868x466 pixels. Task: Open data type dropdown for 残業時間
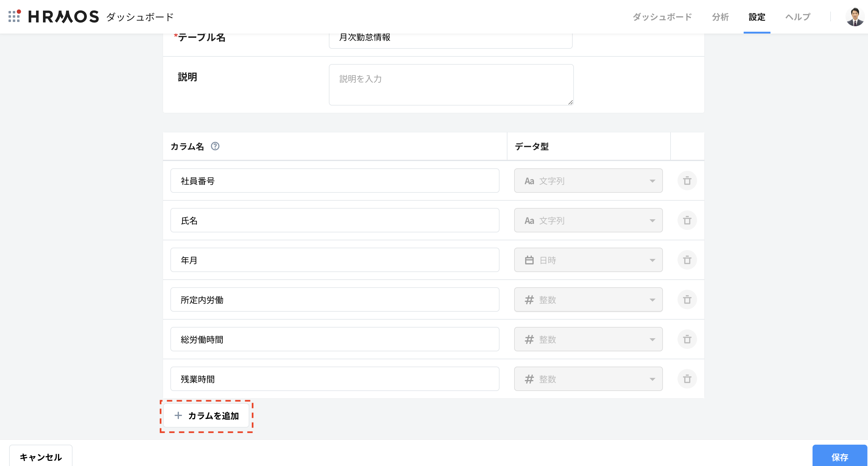pyautogui.click(x=588, y=379)
